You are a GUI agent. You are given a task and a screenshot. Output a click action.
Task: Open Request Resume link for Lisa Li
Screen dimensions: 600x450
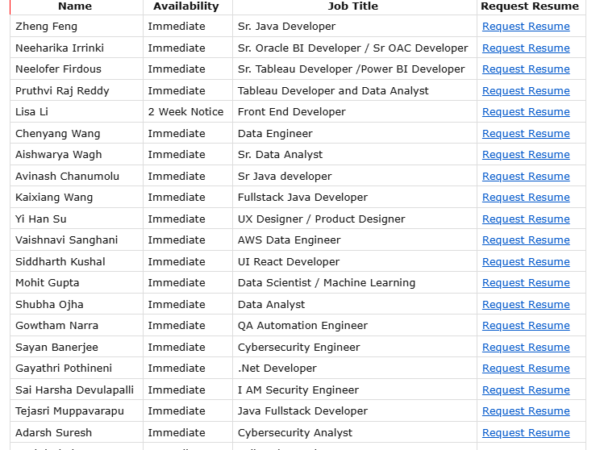point(526,112)
